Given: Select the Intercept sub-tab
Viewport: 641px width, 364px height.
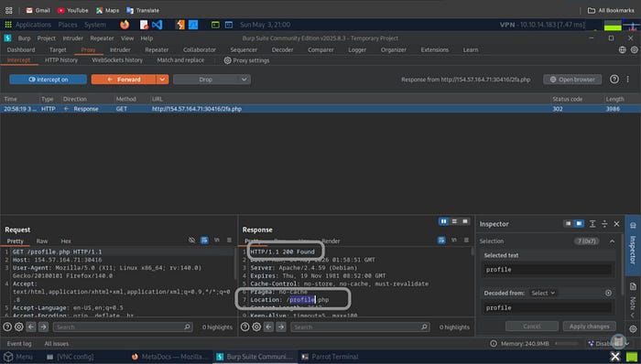Looking at the screenshot, I should (x=19, y=60).
